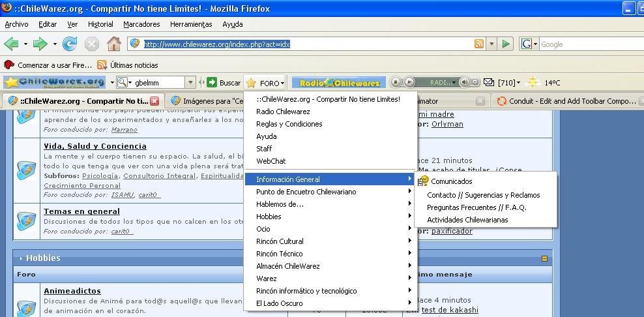The image size is (644, 317).
Task: Reload the page with the refresh icon
Action: click(x=70, y=44)
